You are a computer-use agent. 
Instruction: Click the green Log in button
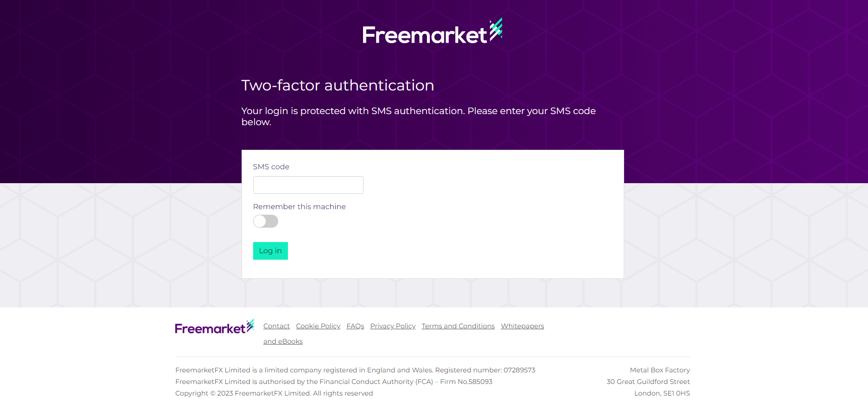270,251
